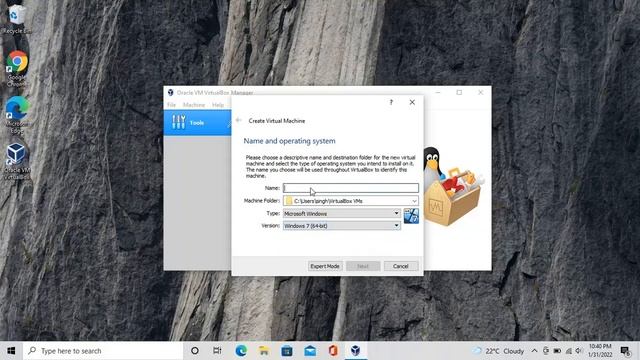Open Oracle VM VirtualBox desktop shortcut
Image resolution: width=640 pixels, height=360 pixels.
pyautogui.click(x=16, y=161)
